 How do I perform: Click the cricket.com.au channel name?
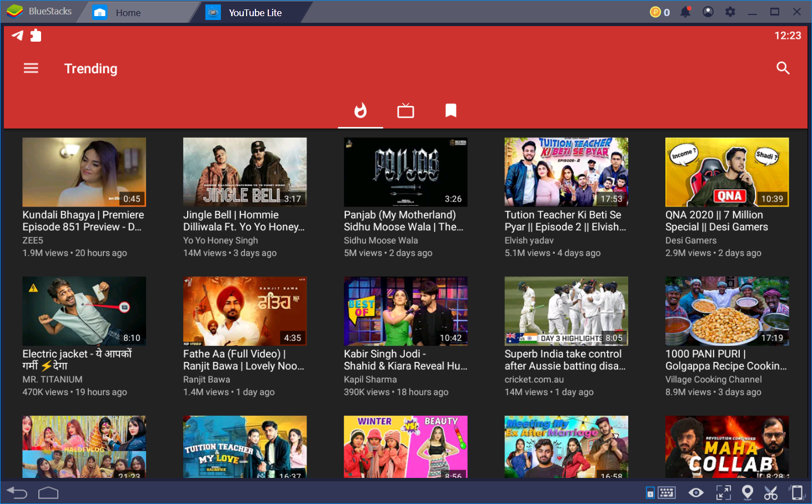534,380
